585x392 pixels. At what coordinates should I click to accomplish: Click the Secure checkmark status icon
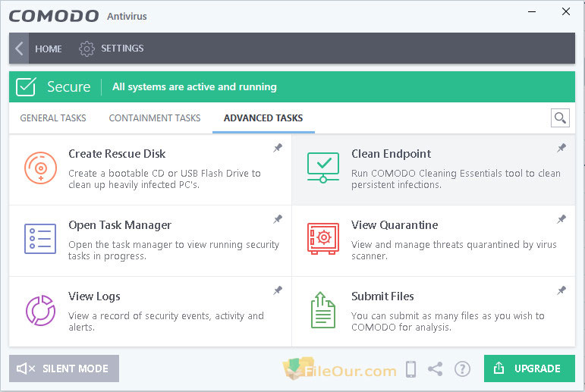click(26, 86)
